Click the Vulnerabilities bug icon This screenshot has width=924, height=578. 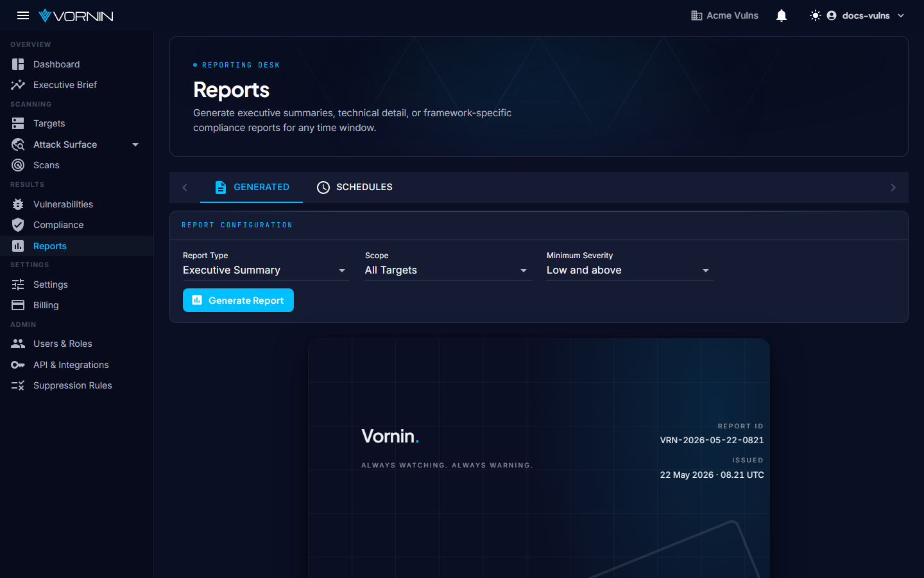(18, 204)
